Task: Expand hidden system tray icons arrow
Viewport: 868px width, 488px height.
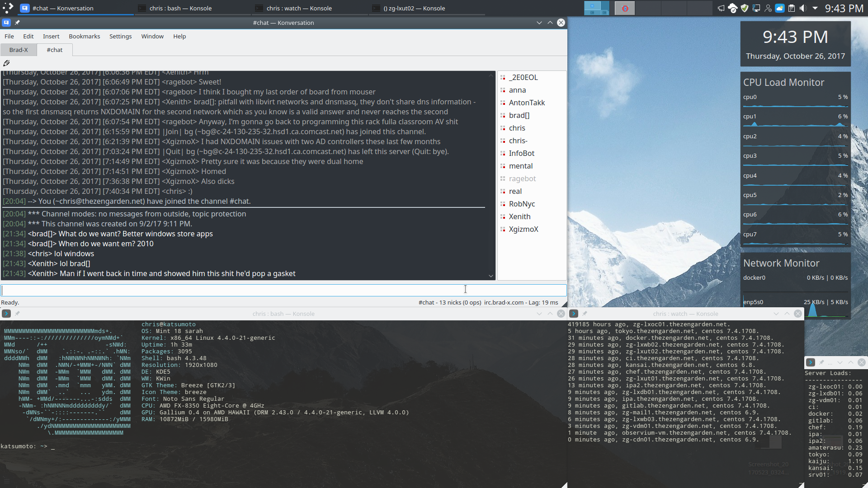Action: [815, 8]
